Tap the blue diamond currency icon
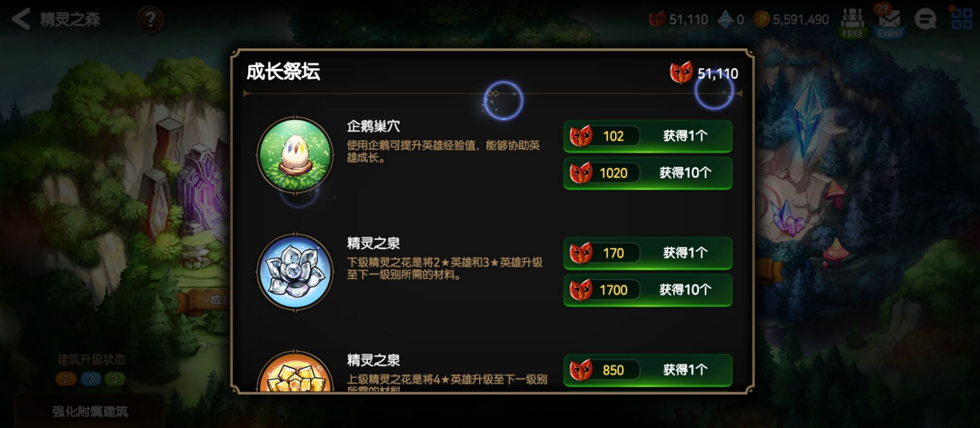 pyautogui.click(x=726, y=19)
